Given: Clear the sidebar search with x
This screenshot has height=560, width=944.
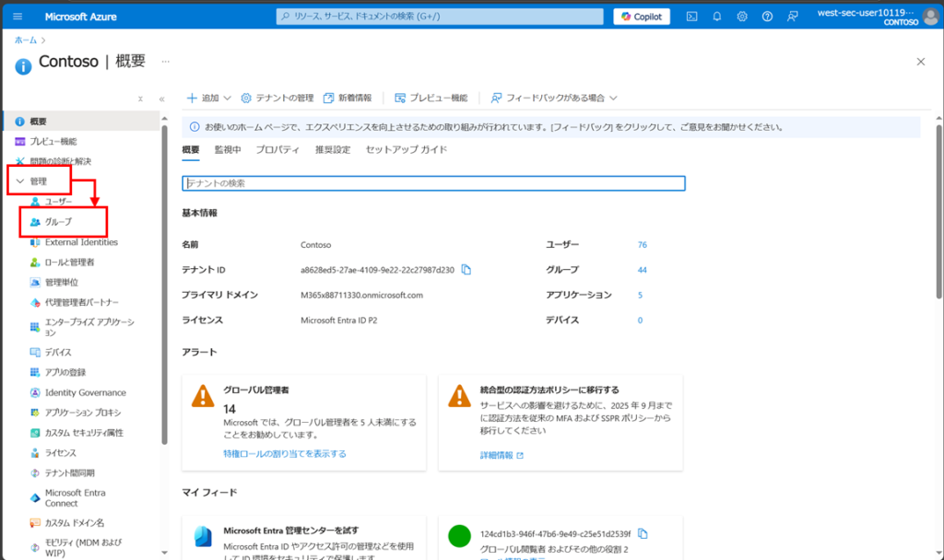Looking at the screenshot, I should (140, 99).
